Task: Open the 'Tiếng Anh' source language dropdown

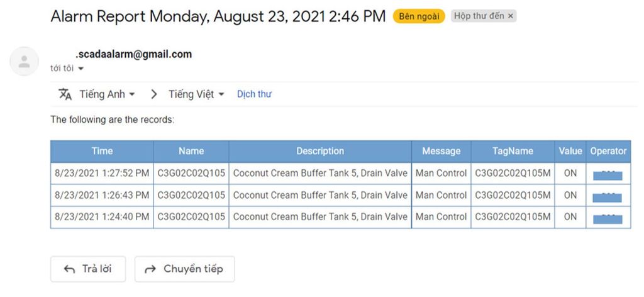Action: click(107, 94)
